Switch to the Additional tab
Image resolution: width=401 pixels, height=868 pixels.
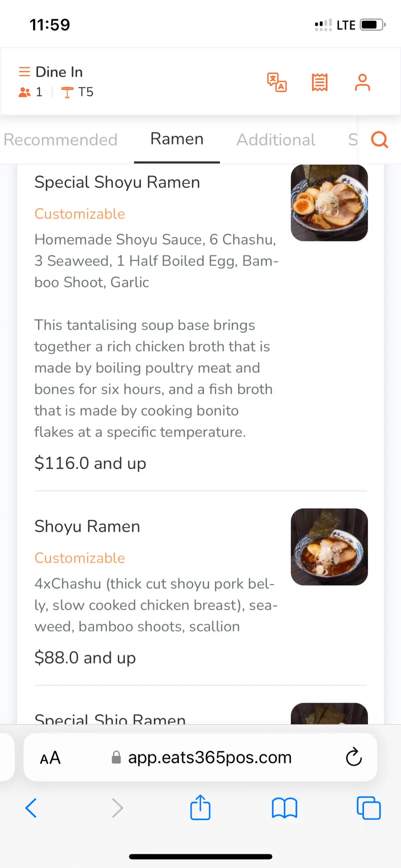276,140
